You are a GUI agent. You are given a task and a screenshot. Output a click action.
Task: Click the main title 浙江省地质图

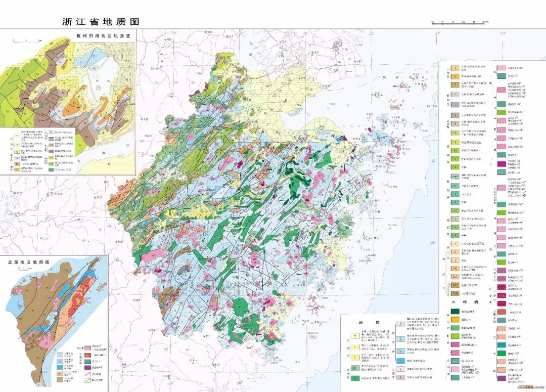click(101, 22)
